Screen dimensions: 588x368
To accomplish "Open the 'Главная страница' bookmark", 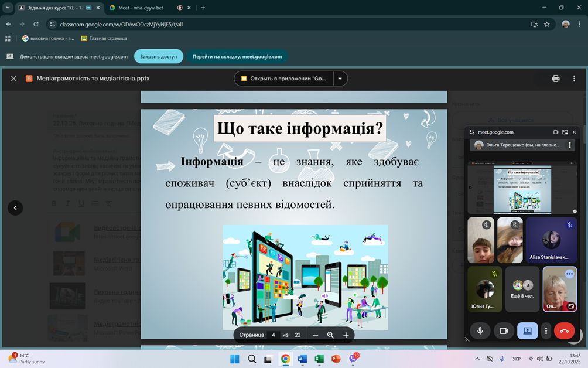I will tap(104, 38).
